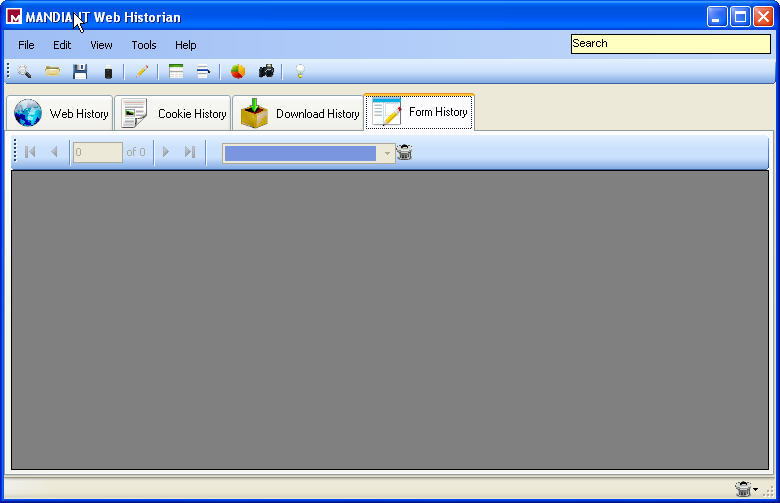Switch to the Download History tab

coord(298,113)
